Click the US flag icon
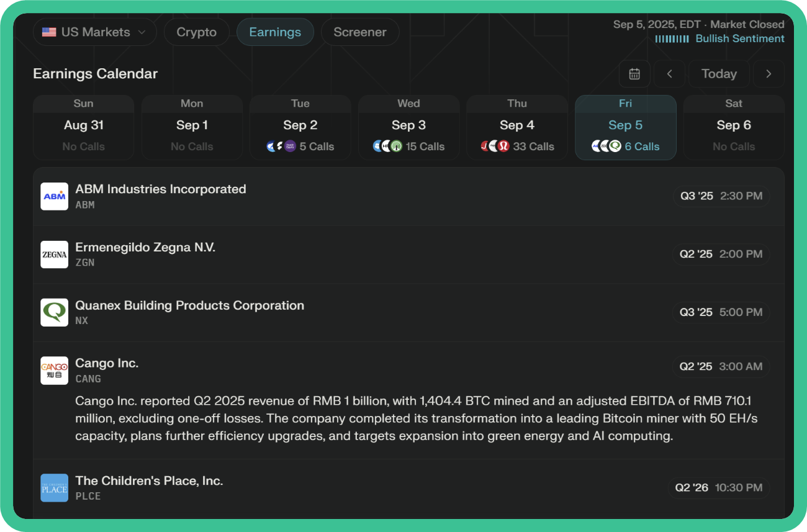The image size is (807, 532). tap(49, 32)
